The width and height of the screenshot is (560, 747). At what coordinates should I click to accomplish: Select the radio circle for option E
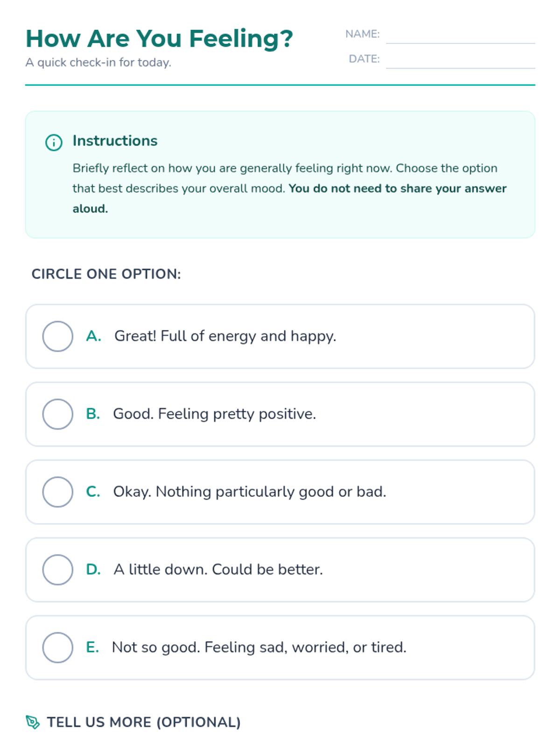pos(58,648)
